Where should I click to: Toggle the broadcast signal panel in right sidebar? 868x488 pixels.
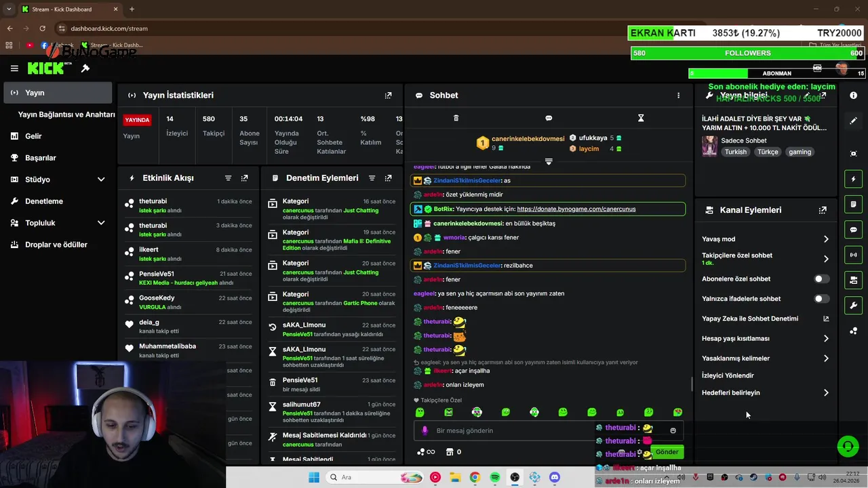click(x=853, y=255)
